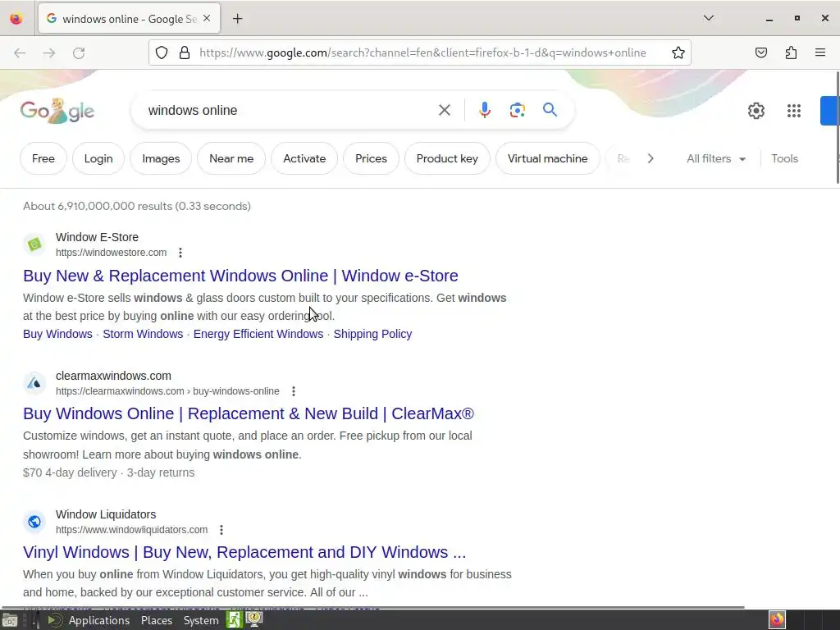The width and height of the screenshot is (840, 630).
Task: Select the 'Near me' filter chip
Action: pyautogui.click(x=231, y=158)
